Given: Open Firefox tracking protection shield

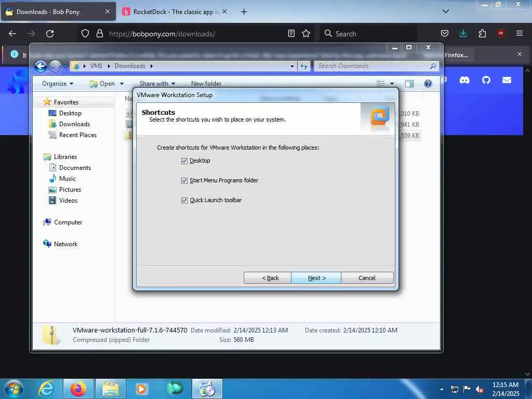Looking at the screenshot, I should 85,34.
